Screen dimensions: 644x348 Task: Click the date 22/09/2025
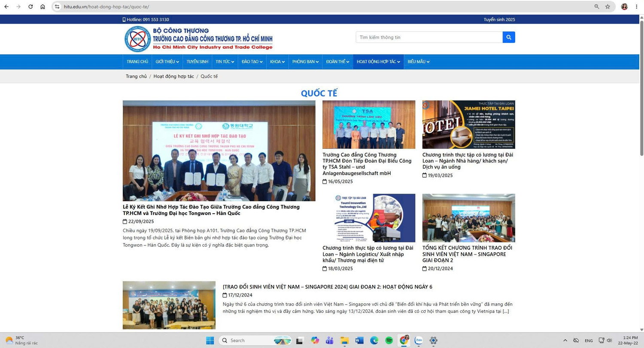(141, 221)
